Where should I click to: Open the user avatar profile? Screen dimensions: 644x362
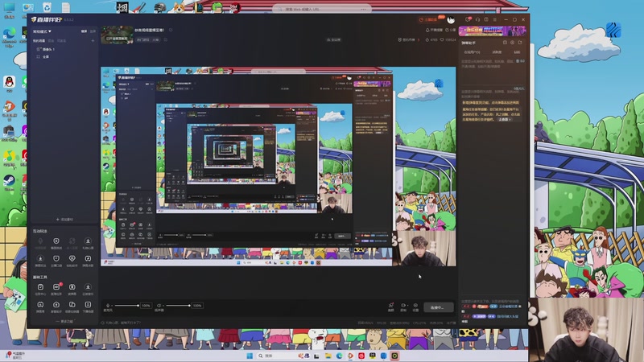(x=451, y=19)
